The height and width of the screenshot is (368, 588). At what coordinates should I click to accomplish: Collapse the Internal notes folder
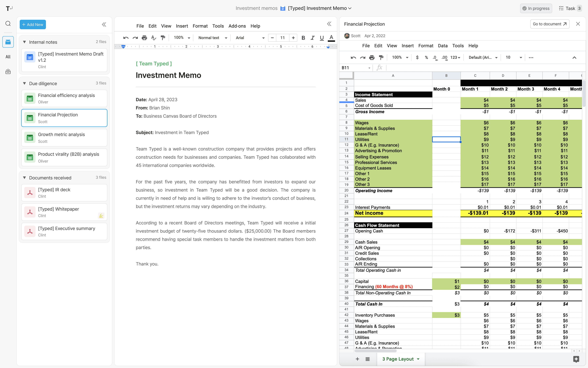[x=24, y=42]
